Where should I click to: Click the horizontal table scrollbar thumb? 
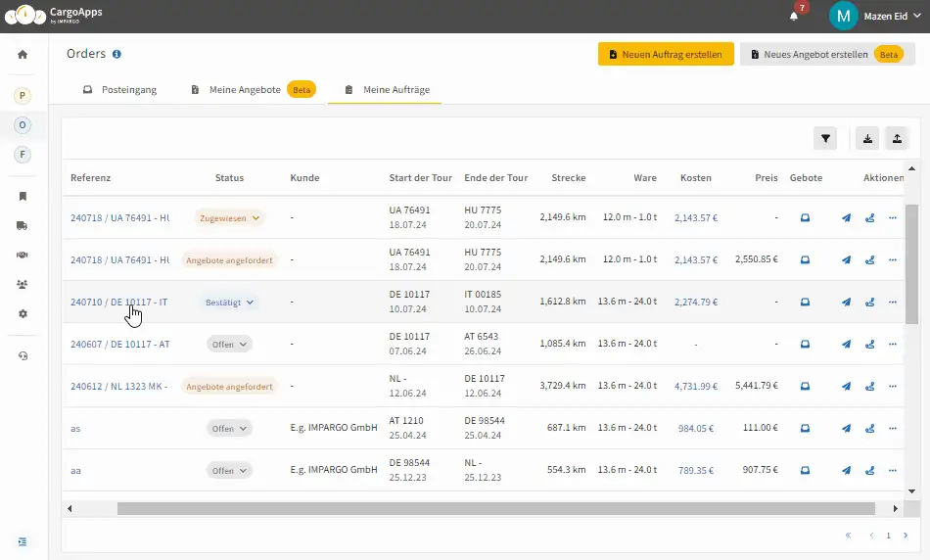[x=496, y=508]
